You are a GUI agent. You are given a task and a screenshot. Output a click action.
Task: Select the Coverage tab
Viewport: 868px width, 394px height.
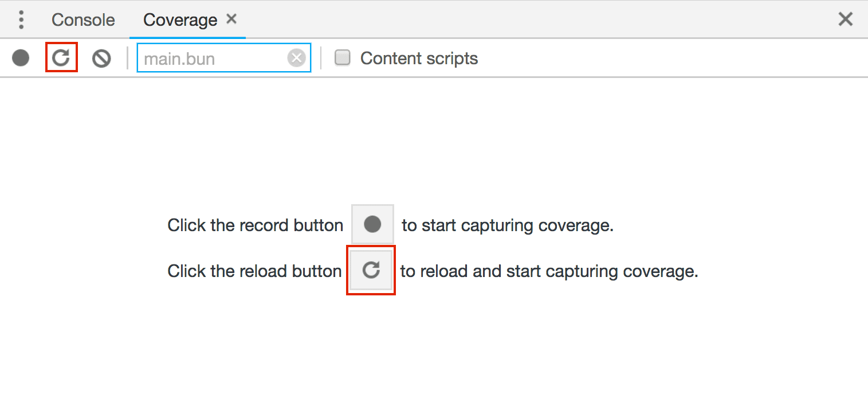(180, 19)
